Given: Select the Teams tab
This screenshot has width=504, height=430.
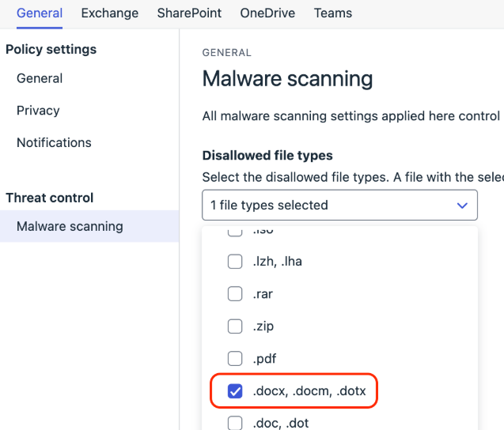Looking at the screenshot, I should coord(332,13).
